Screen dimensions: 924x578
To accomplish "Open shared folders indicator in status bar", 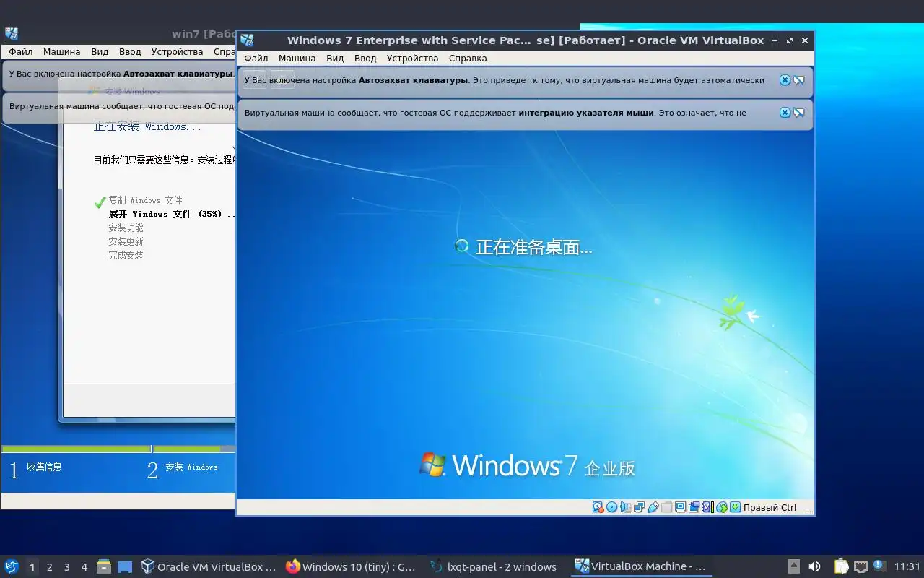I will (x=666, y=507).
